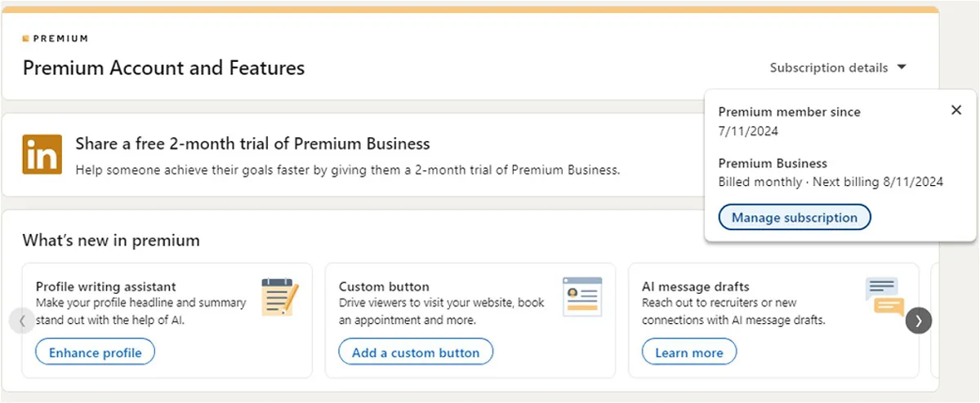Click the LinkedIn logo icon
Viewport: 980px width, 403px height.
[x=42, y=154]
